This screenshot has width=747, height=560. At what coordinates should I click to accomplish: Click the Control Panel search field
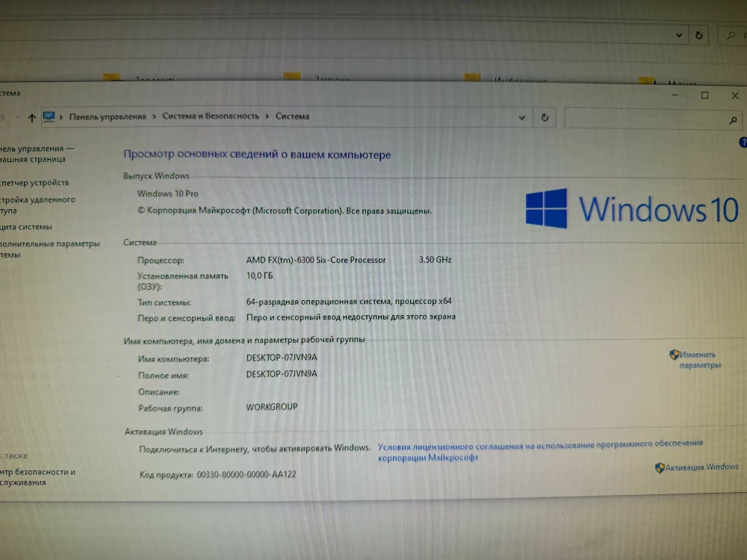pos(642,119)
